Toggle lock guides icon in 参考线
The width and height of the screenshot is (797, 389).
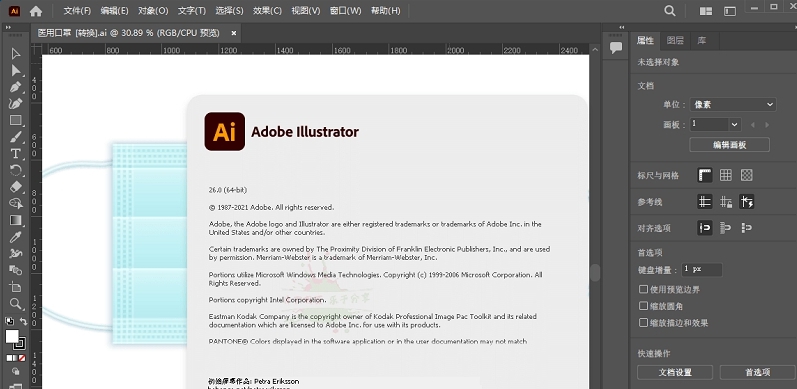coord(726,202)
